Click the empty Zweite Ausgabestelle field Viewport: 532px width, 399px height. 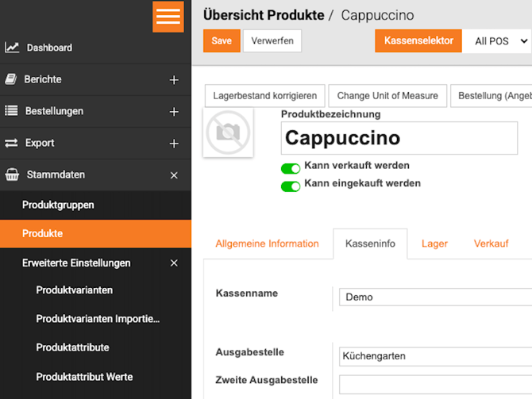point(435,385)
